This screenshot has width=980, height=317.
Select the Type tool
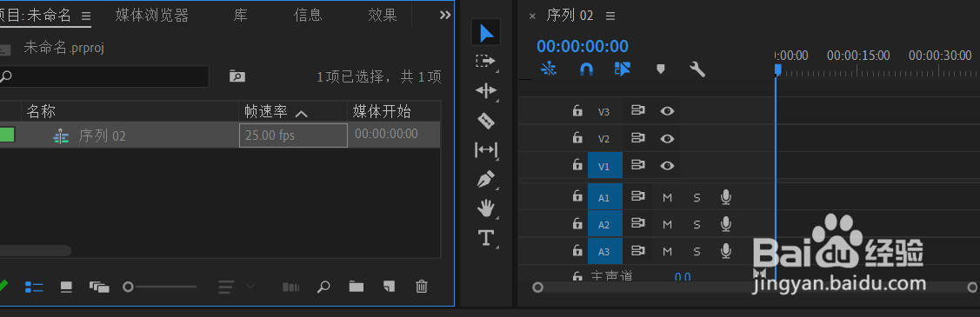click(485, 238)
